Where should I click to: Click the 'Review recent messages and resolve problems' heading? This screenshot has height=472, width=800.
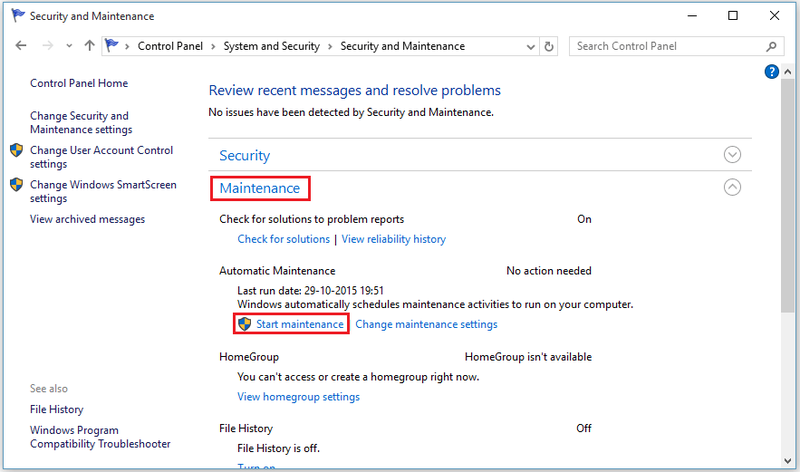355,90
